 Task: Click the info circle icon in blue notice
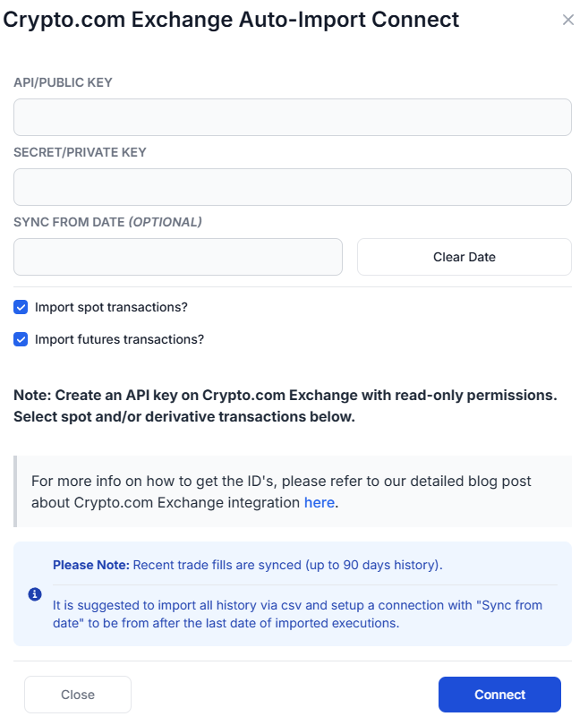click(x=35, y=593)
